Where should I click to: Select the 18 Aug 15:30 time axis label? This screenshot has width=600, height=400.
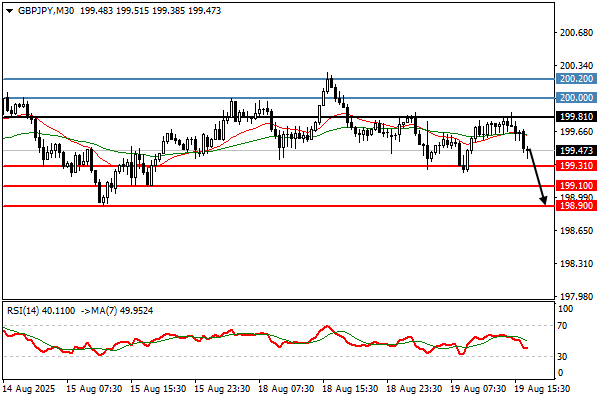pos(351,389)
